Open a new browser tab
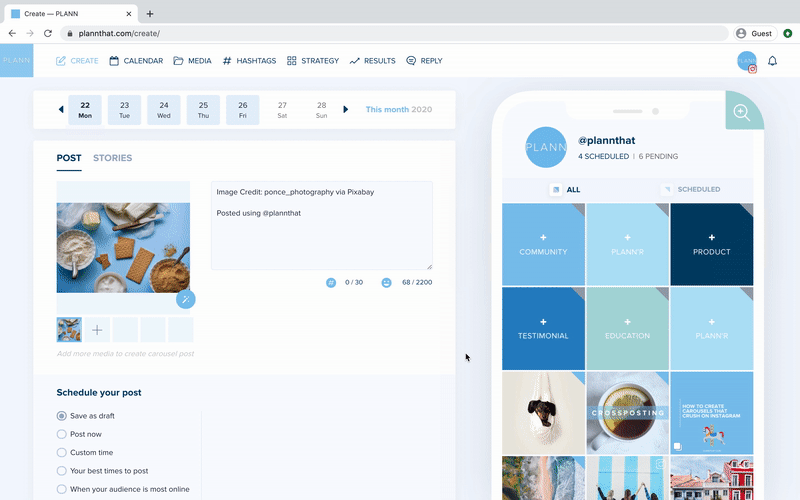 [x=149, y=14]
